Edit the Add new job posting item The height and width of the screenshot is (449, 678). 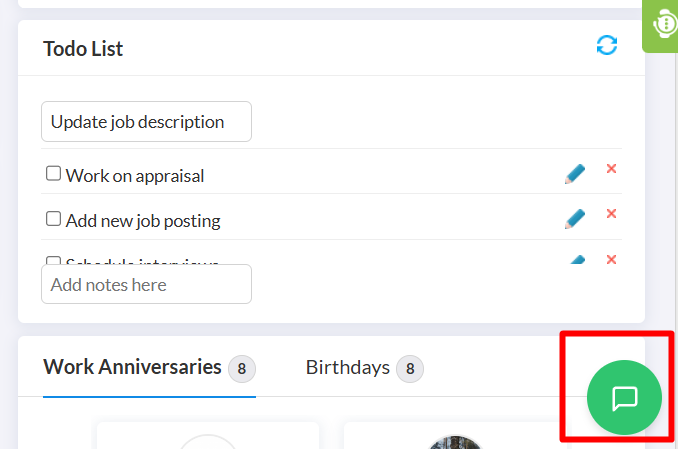pos(575,219)
